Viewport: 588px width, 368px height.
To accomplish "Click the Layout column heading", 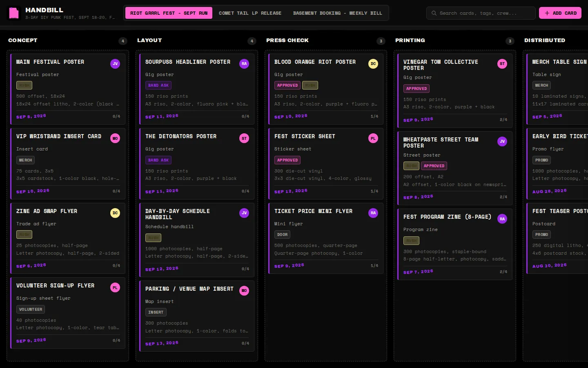I will coord(149,40).
